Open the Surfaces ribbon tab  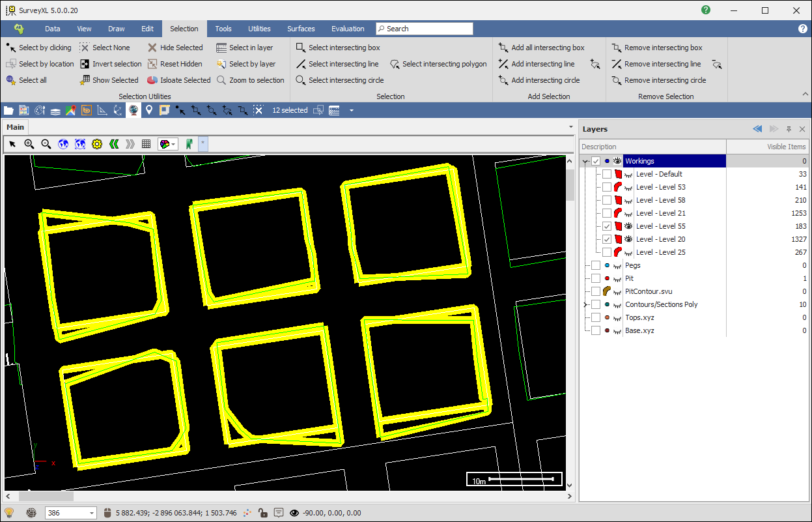click(301, 29)
